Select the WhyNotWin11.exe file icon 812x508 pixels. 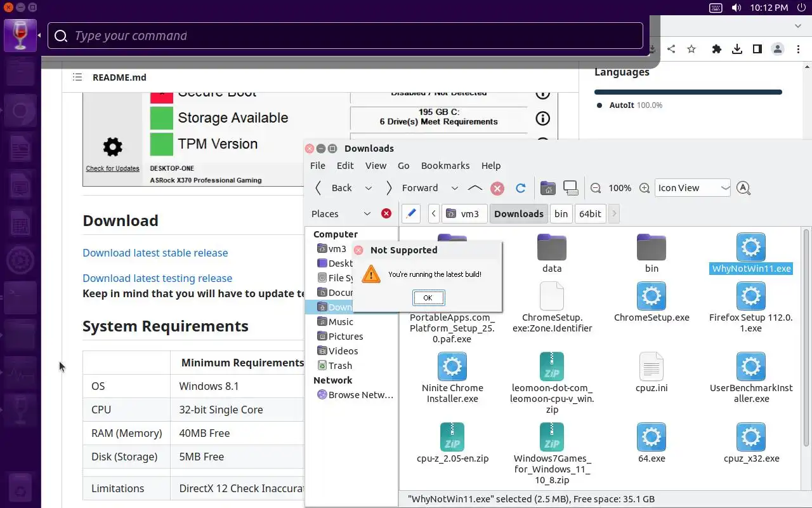751,247
